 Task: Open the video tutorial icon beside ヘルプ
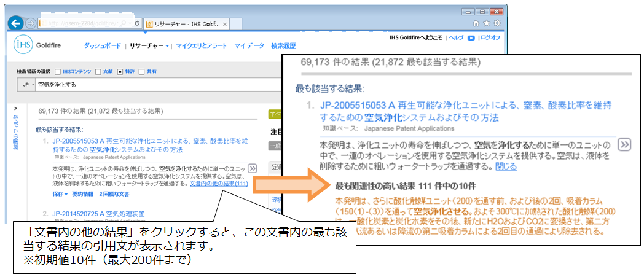coord(471,37)
